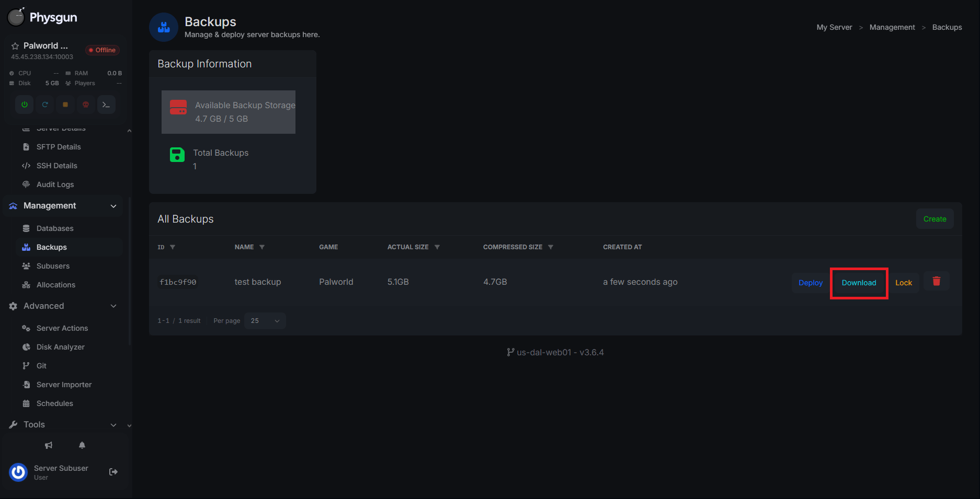Open announcements via the megaphone icon

pyautogui.click(x=49, y=445)
